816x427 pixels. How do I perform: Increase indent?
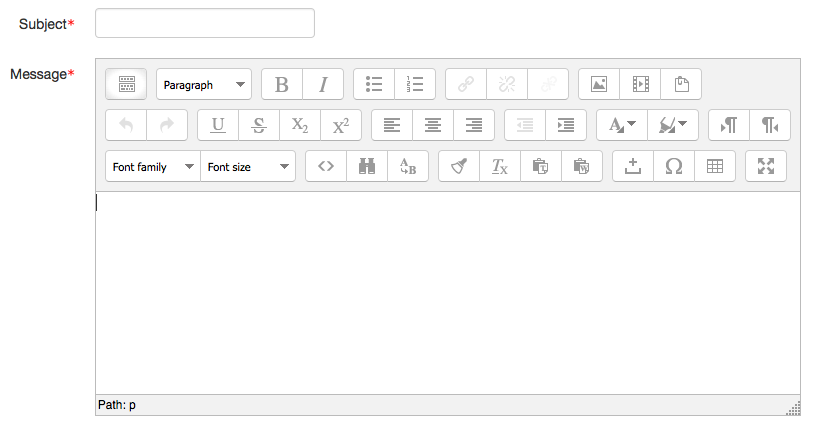pos(566,125)
